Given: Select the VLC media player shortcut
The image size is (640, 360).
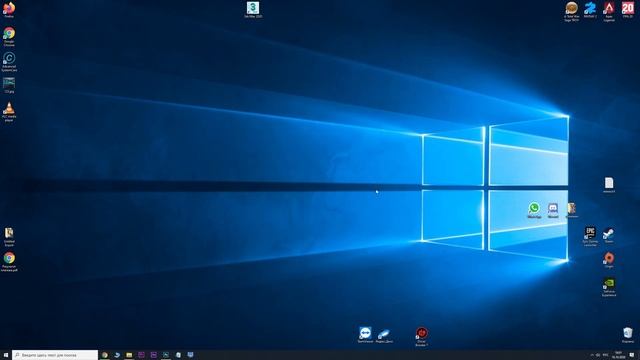Looking at the screenshot, I should point(9,111).
